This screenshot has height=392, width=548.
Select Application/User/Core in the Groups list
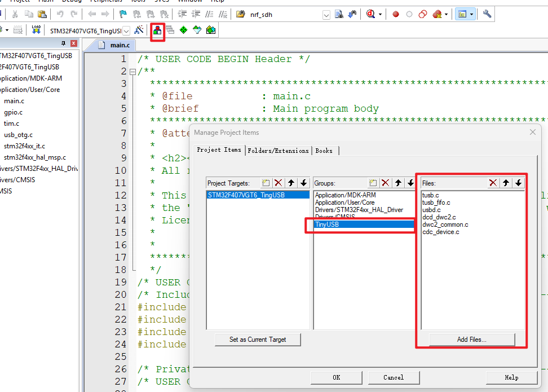[364, 202]
